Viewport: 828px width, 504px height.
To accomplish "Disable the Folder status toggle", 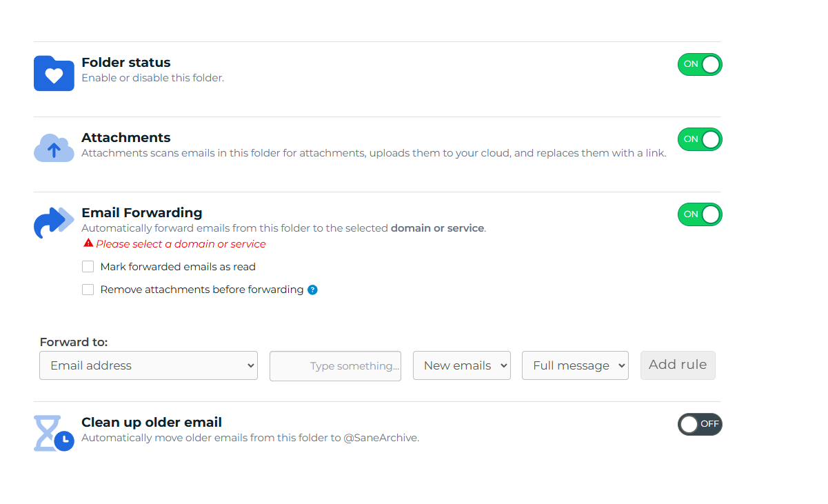I will 699,65.
